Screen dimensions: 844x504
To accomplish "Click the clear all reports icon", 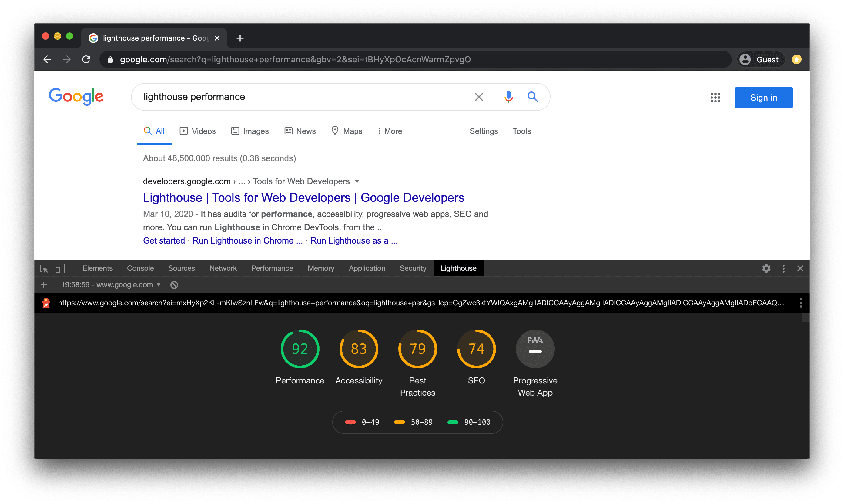I will (x=174, y=285).
